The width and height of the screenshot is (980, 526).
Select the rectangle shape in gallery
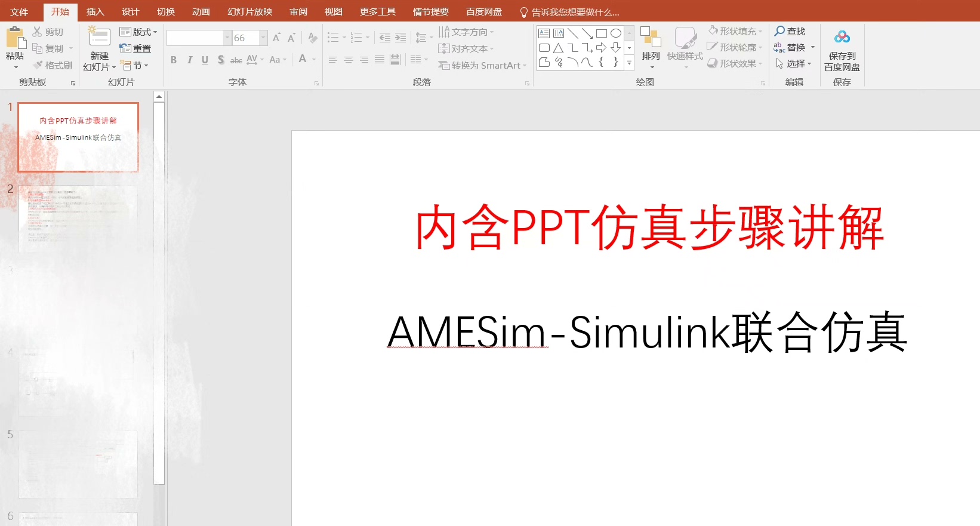coord(602,33)
